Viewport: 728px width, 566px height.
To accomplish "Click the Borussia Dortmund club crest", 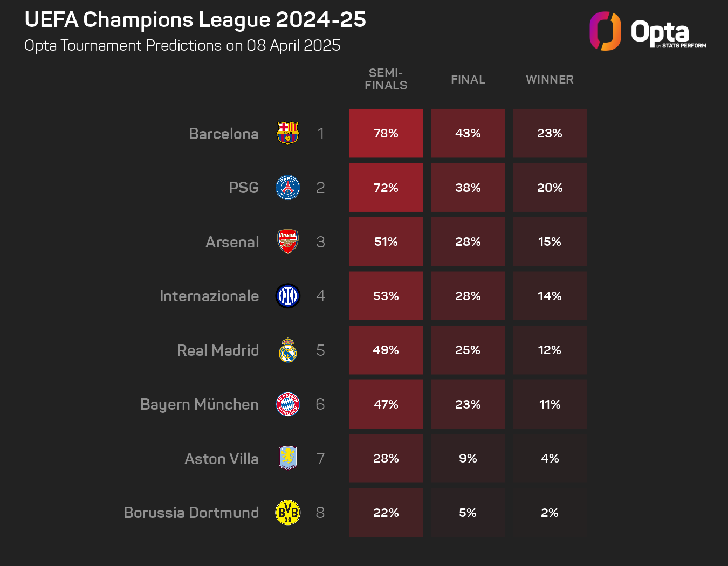I will coord(287,513).
